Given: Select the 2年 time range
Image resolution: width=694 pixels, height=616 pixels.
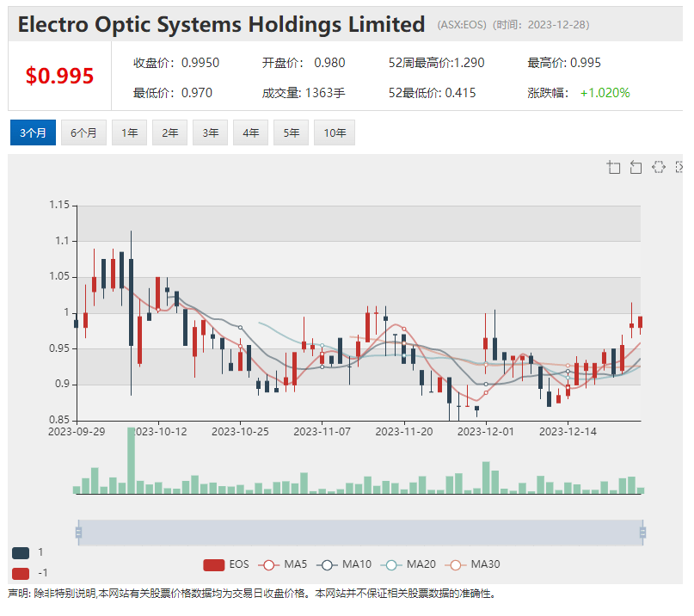Looking at the screenshot, I should coord(169,132).
